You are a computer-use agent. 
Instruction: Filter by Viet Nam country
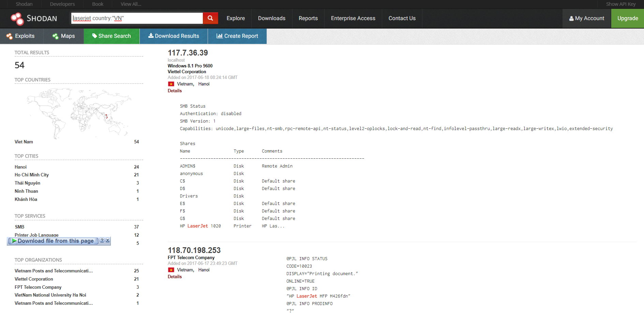pyautogui.click(x=24, y=142)
